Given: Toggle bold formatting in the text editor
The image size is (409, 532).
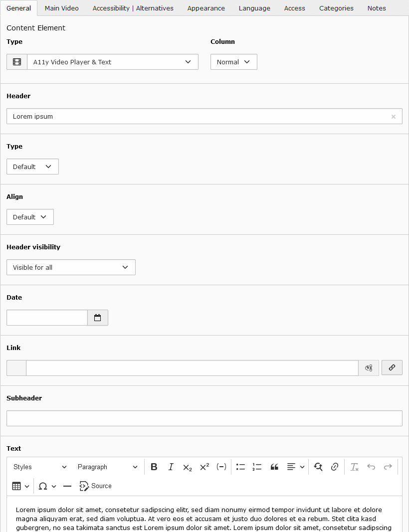Looking at the screenshot, I should (x=154, y=467).
